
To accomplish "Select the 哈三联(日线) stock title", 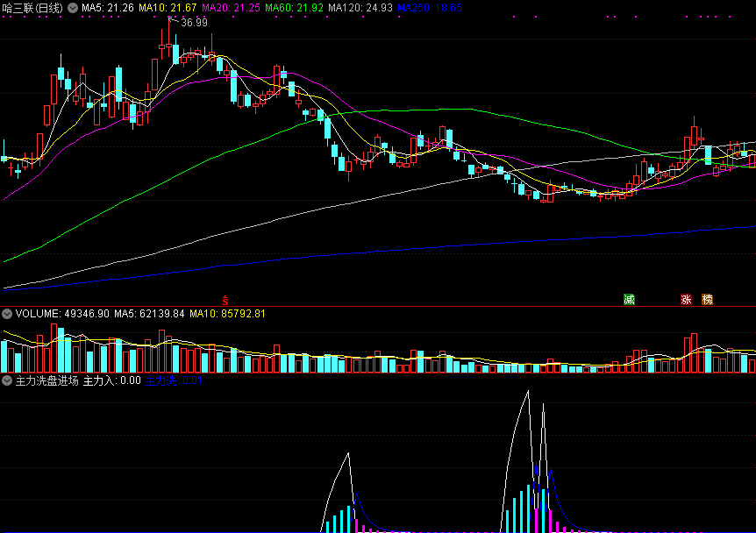I will tap(32, 8).
